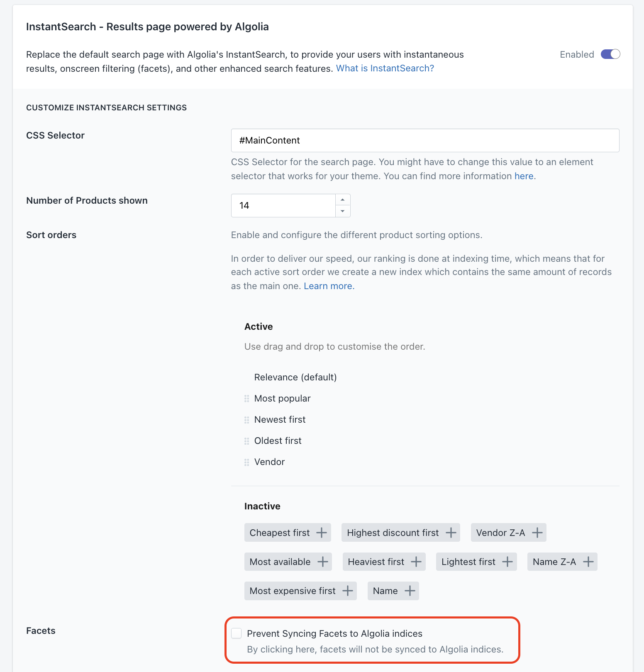Check Prevent Syncing Facets to Algolia indices

point(237,633)
